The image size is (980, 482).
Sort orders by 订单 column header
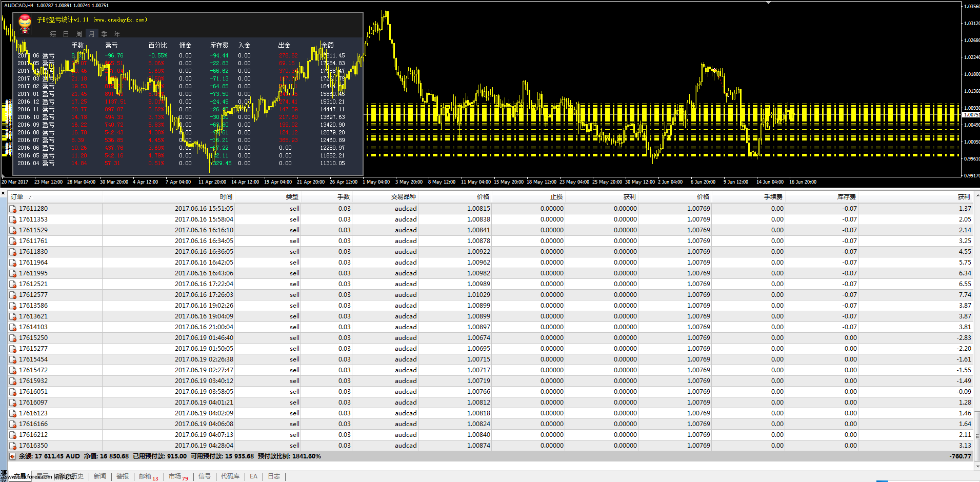point(55,197)
